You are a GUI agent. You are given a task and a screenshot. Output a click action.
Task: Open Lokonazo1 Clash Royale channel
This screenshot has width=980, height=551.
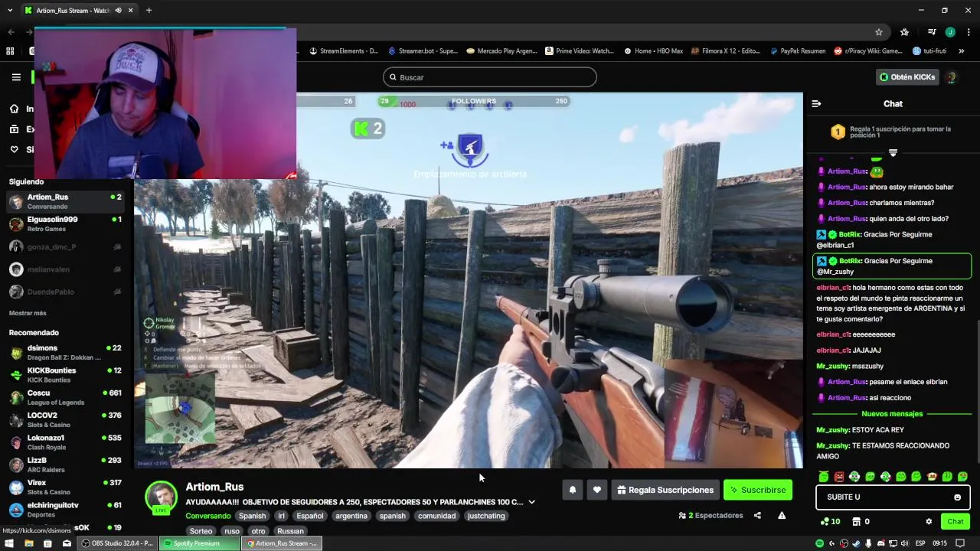coord(65,442)
